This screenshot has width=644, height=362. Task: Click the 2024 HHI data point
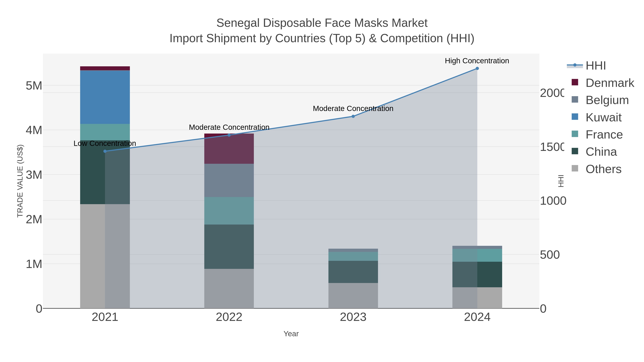pos(477,68)
